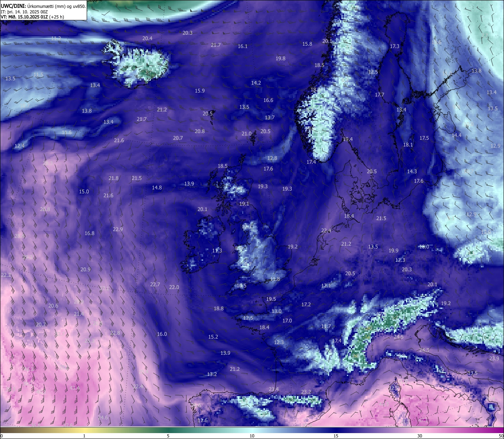Click the 21.8 value on the map

113,178
